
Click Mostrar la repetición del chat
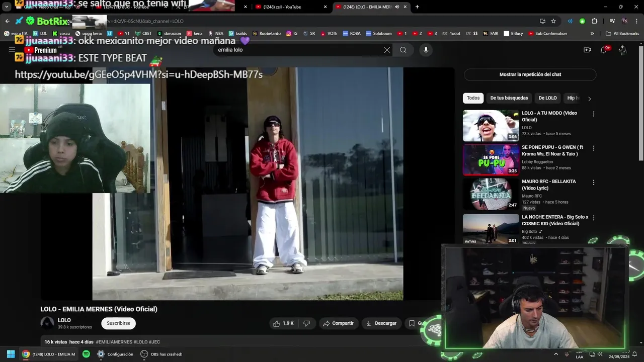(530, 74)
